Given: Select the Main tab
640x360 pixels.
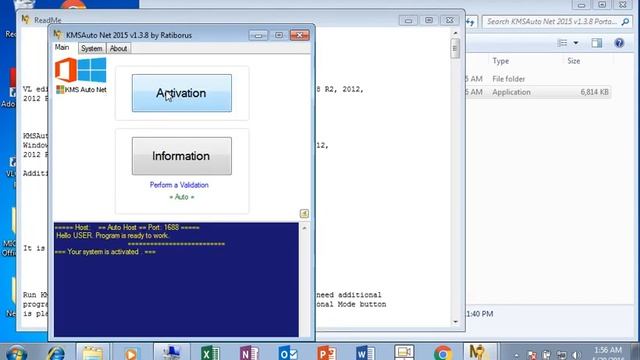Looking at the screenshot, I should (62, 47).
